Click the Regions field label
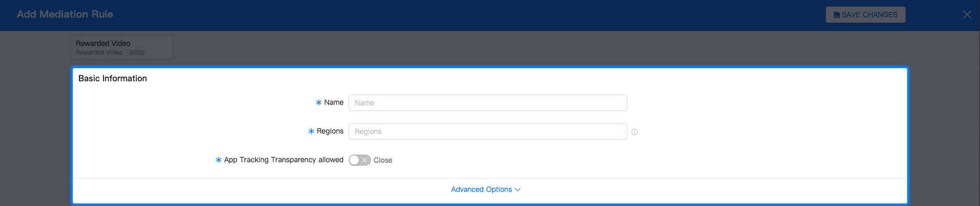 coord(330,131)
